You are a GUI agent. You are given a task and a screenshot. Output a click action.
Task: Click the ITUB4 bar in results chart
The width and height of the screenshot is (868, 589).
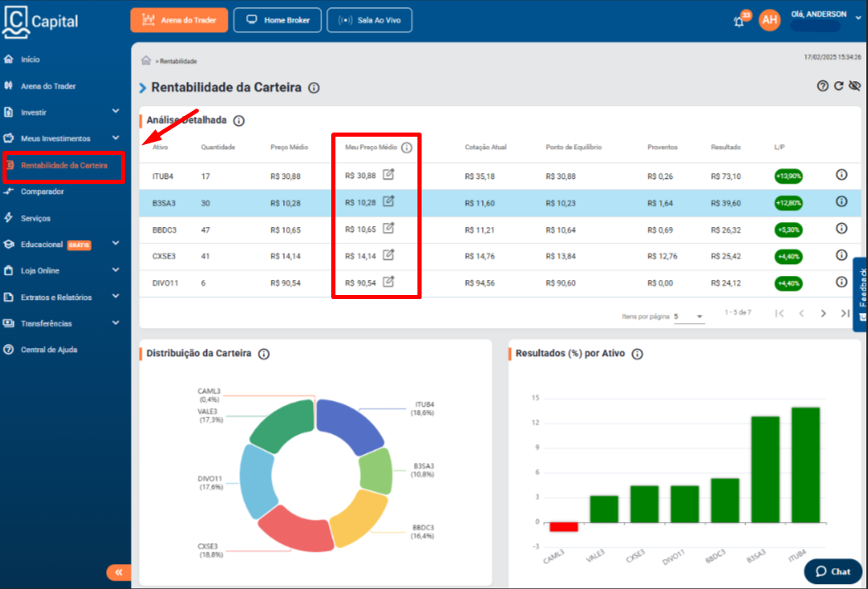[x=805, y=465]
